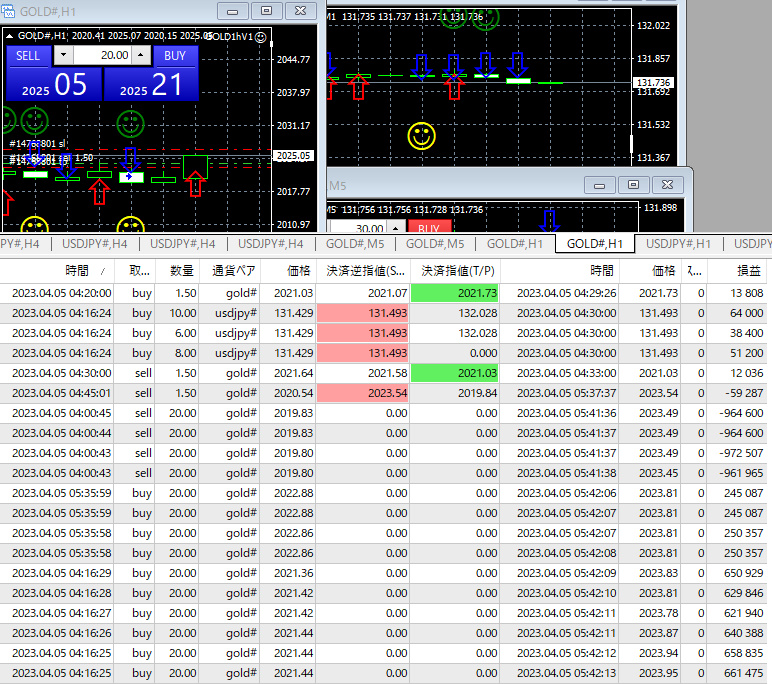The image size is (772, 684).
Task: Increase lot volume with up arrow in GOLD#,H1 panel
Action: pyautogui.click(x=141, y=55)
